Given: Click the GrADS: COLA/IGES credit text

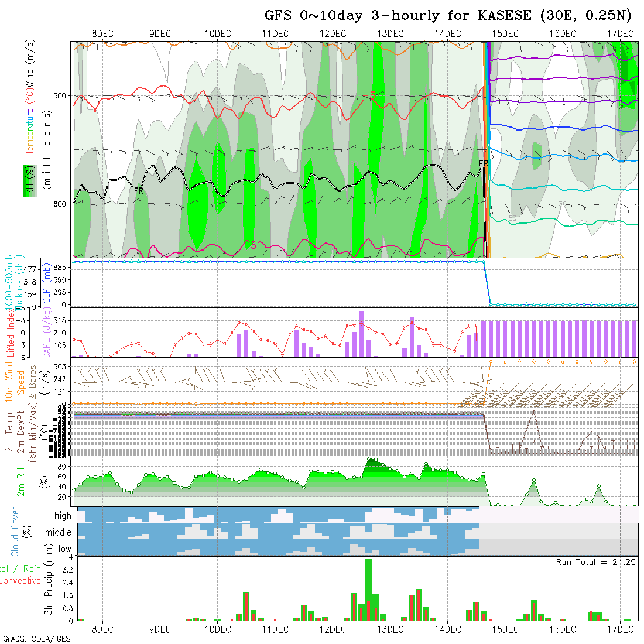Looking at the screenshot, I should [36, 638].
